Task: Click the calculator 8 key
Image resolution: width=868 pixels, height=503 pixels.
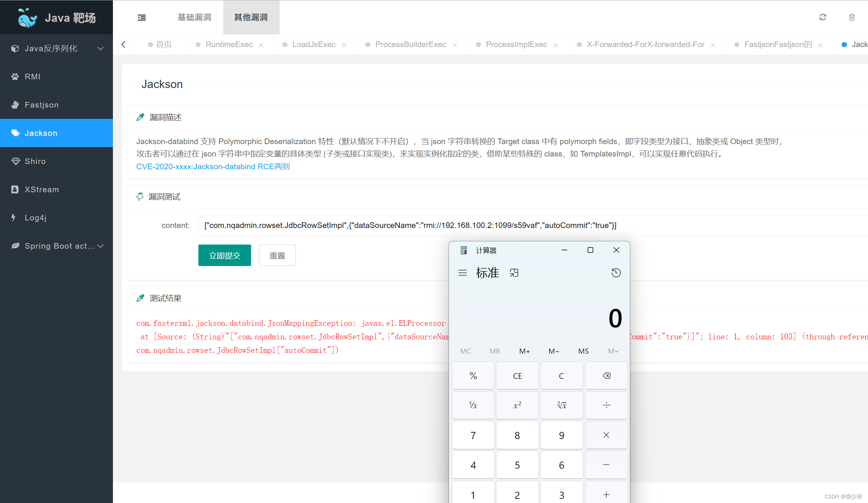Action: [517, 435]
